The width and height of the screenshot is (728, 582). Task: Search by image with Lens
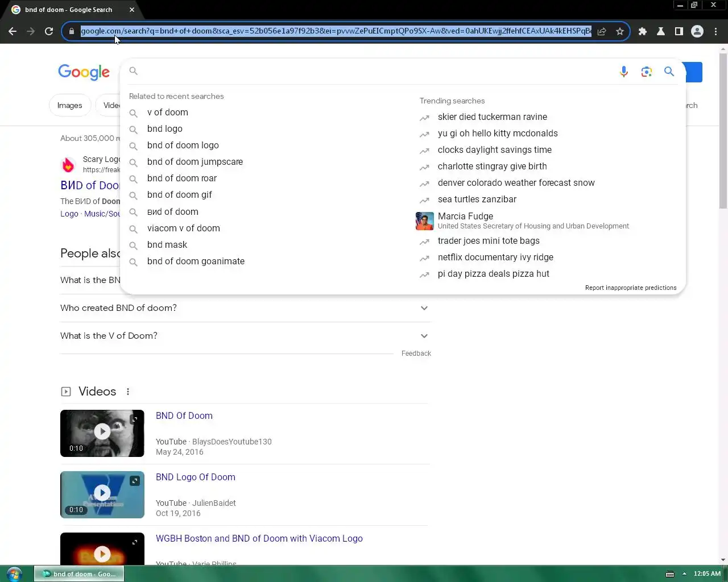[x=646, y=72]
